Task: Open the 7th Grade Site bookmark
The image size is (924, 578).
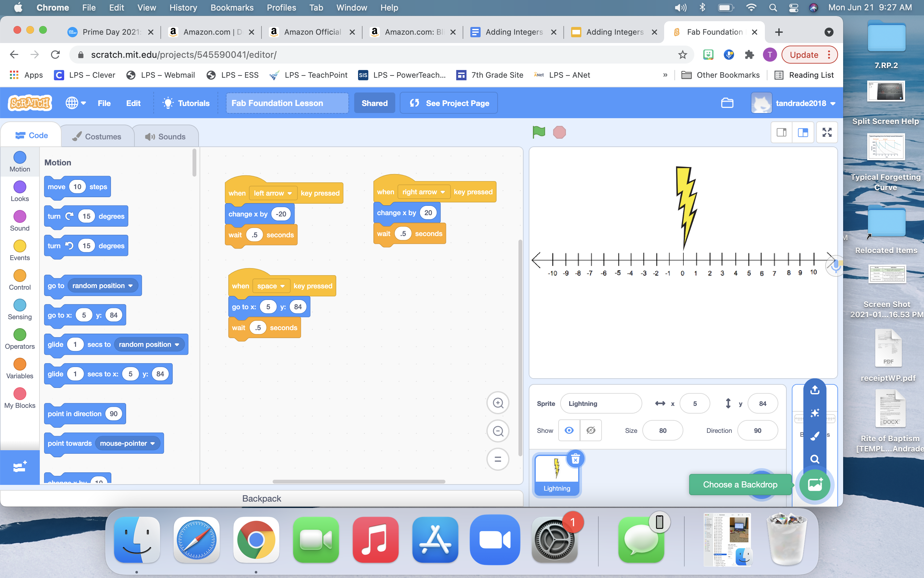Action: (490, 75)
